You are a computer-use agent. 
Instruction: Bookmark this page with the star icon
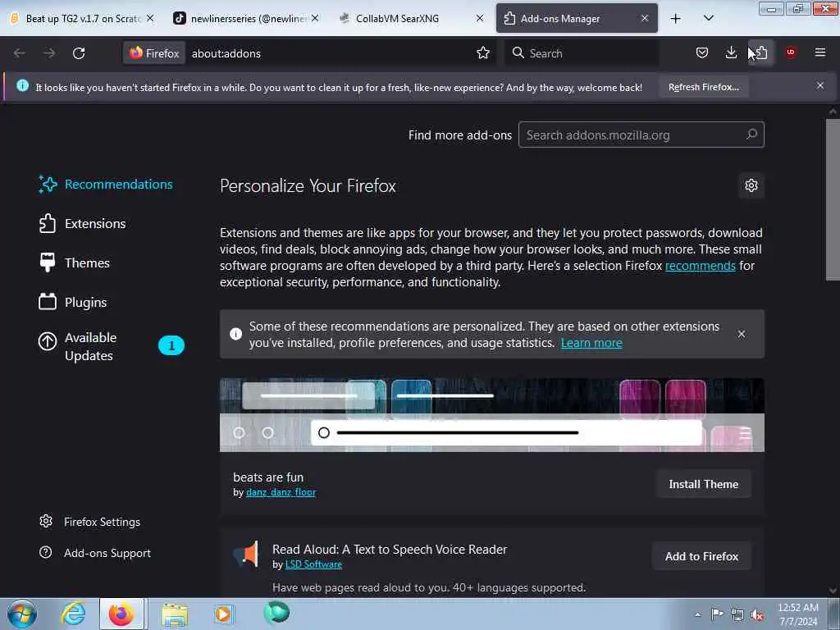tap(482, 53)
